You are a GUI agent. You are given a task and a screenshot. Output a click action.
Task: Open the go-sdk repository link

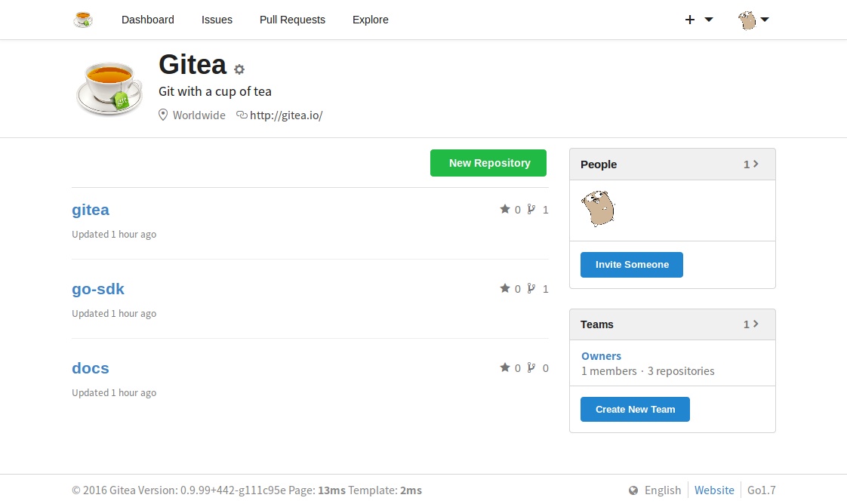(x=98, y=289)
